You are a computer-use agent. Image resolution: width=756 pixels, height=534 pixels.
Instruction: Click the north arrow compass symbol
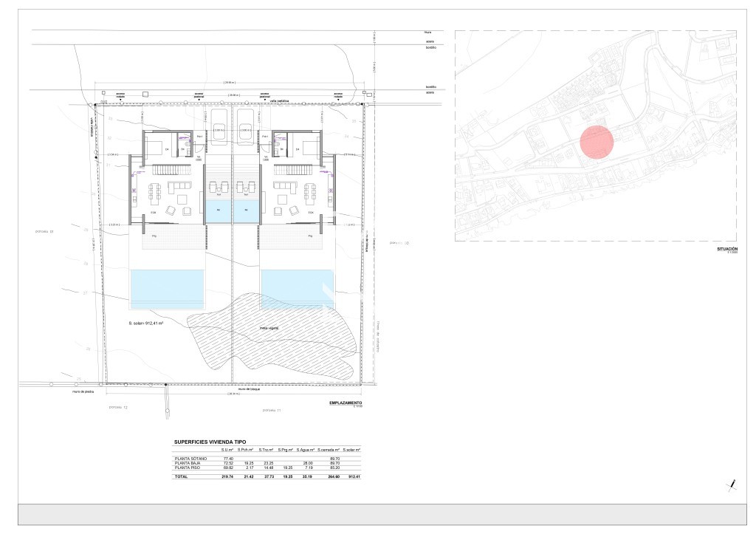point(732,484)
